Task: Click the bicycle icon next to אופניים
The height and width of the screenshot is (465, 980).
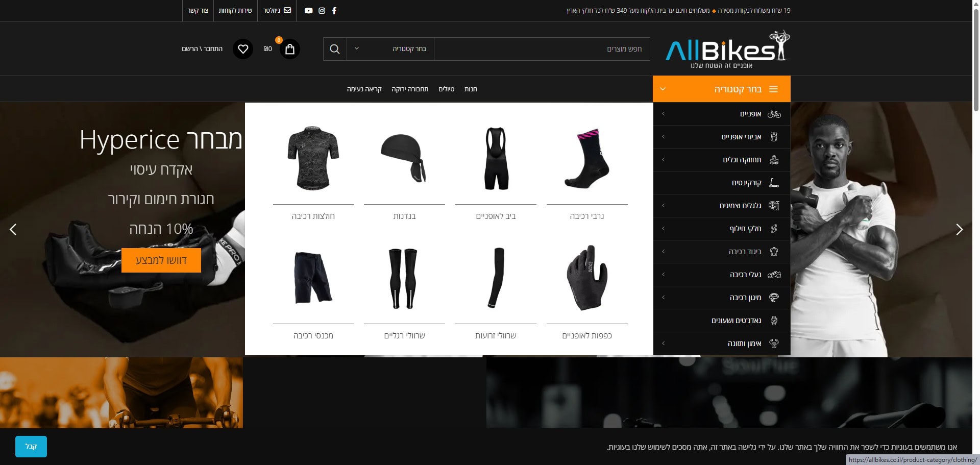Action: coord(774,114)
